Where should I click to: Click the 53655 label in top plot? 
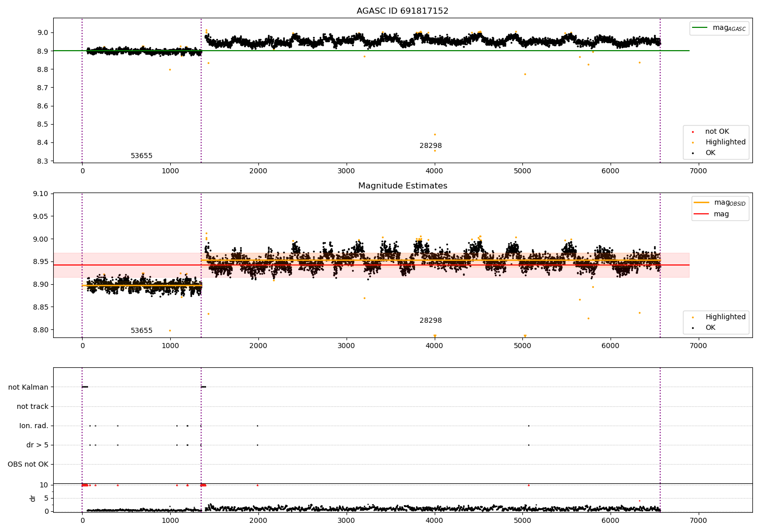[x=141, y=156]
